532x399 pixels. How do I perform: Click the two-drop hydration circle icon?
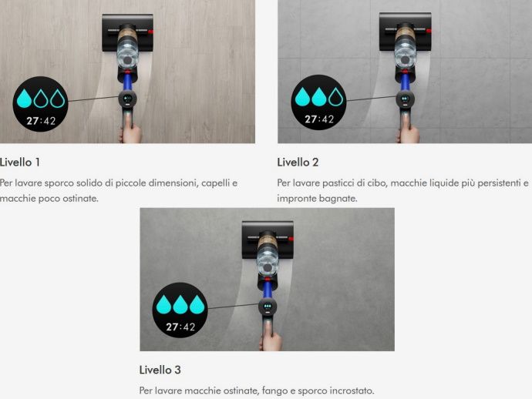coord(319,102)
